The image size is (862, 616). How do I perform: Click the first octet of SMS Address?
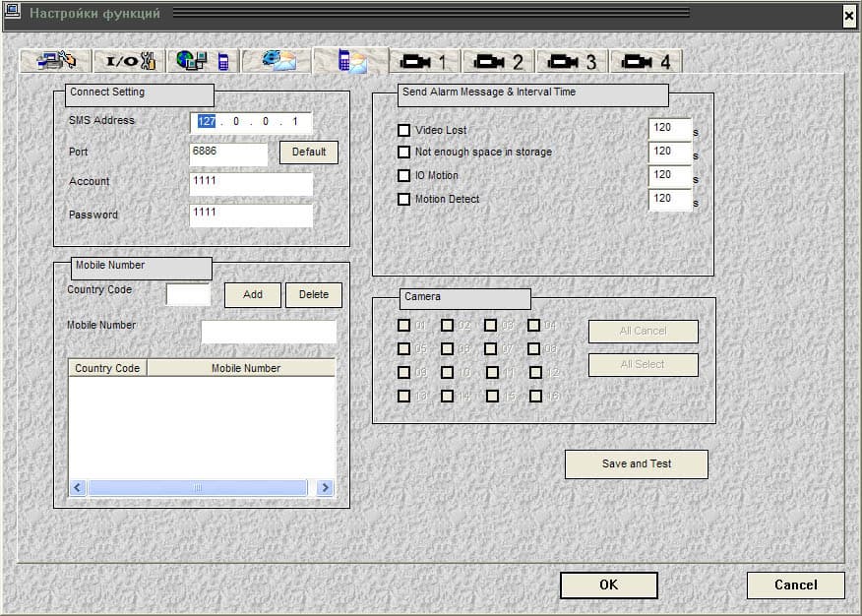tap(207, 121)
